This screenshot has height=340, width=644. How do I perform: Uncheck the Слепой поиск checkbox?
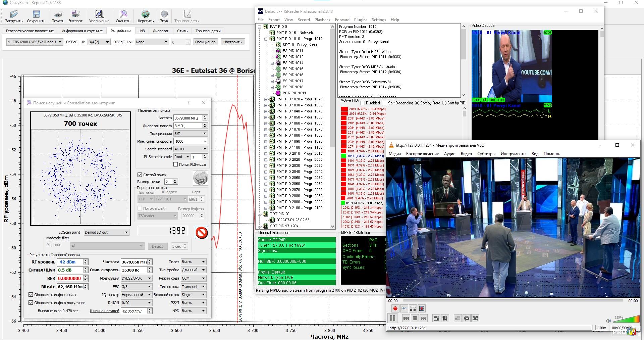[140, 175]
